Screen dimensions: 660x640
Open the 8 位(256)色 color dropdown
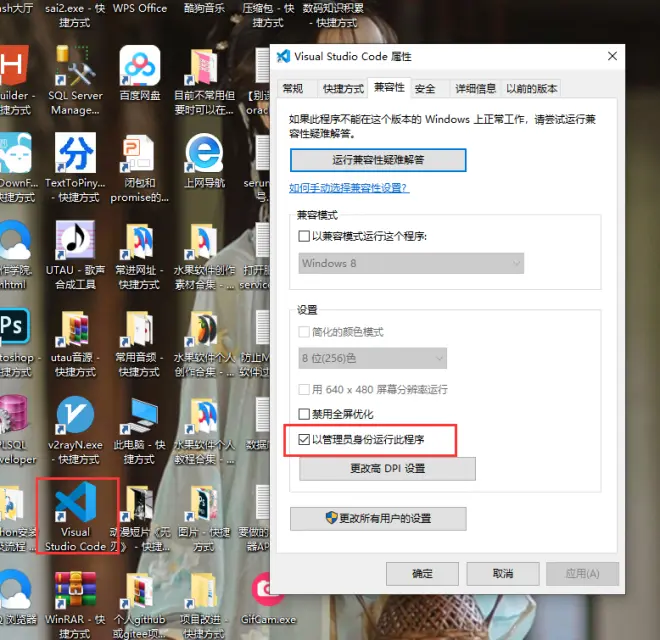[373, 358]
